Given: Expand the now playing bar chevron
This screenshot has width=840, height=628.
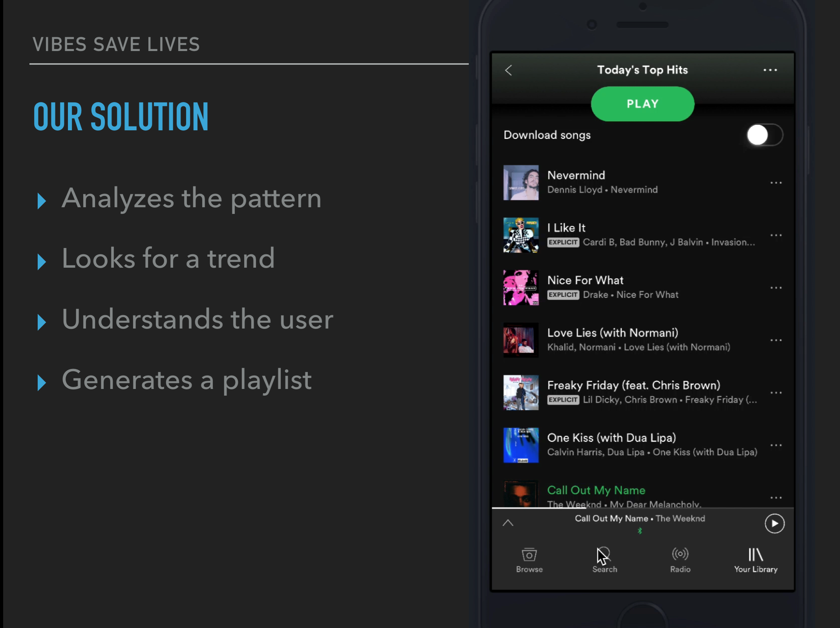Looking at the screenshot, I should [x=508, y=523].
